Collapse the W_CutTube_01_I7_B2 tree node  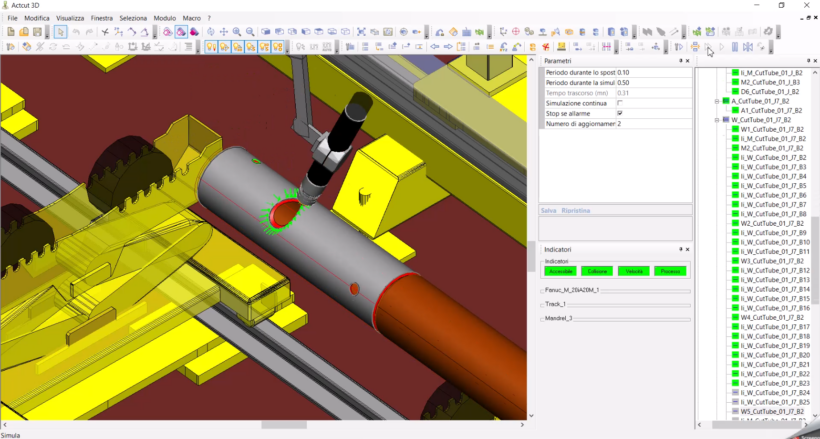pyautogui.click(x=716, y=120)
